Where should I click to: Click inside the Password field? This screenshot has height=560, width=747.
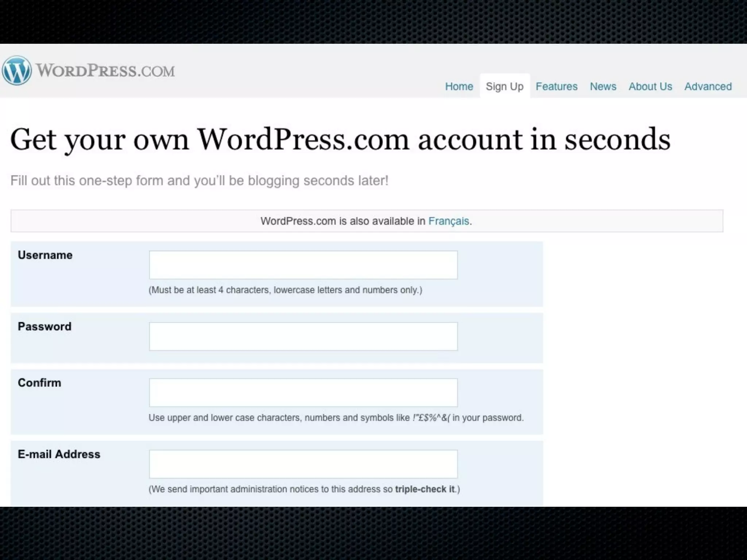303,336
